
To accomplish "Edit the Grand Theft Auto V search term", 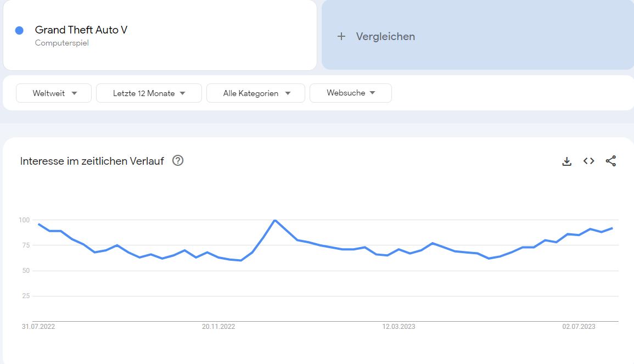I will tap(81, 30).
